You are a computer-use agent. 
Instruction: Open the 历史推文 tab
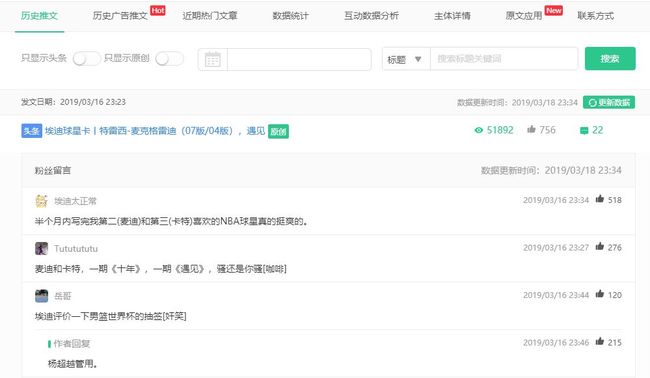(39, 16)
